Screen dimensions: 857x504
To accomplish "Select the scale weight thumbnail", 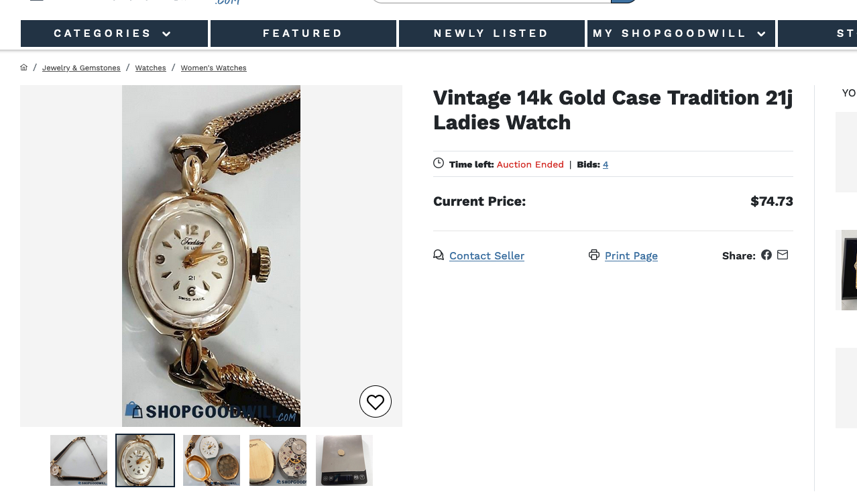I will click(x=344, y=460).
